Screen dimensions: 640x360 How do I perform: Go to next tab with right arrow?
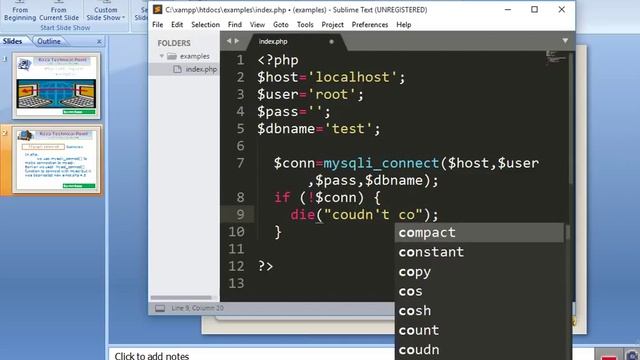(237, 41)
